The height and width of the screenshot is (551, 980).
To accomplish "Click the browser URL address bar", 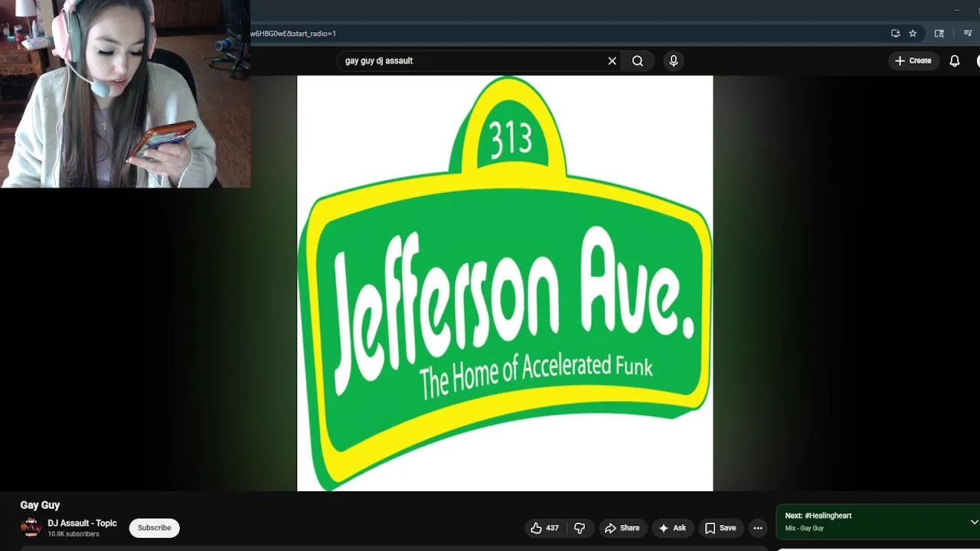I will pos(567,34).
